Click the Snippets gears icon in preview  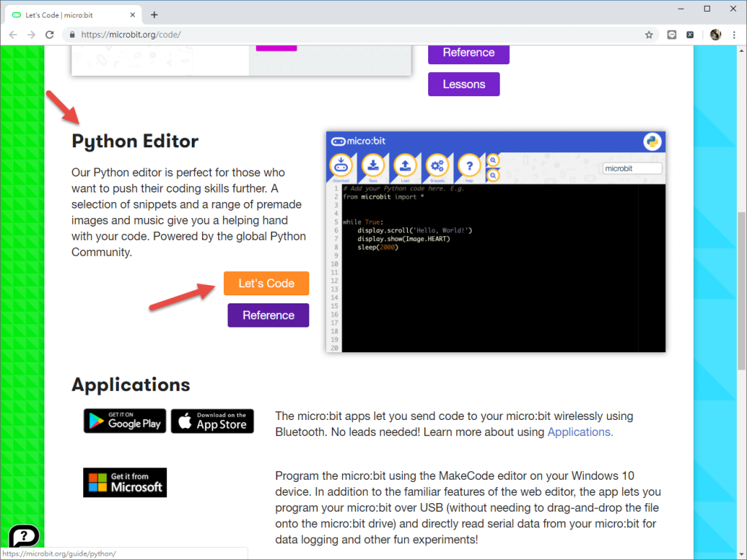pyautogui.click(x=437, y=166)
